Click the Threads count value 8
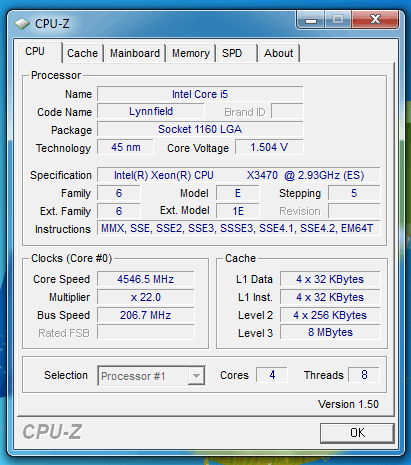The image size is (411, 465). click(x=364, y=375)
